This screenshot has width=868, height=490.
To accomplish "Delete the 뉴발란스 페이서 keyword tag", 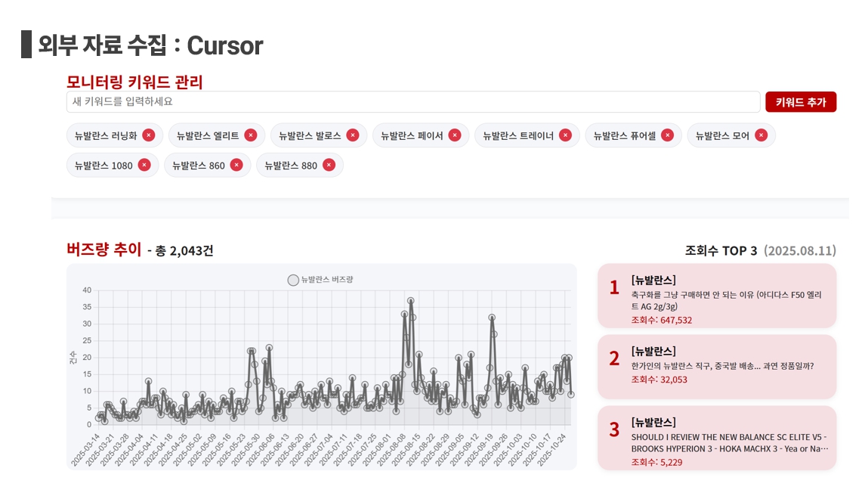I will (454, 135).
